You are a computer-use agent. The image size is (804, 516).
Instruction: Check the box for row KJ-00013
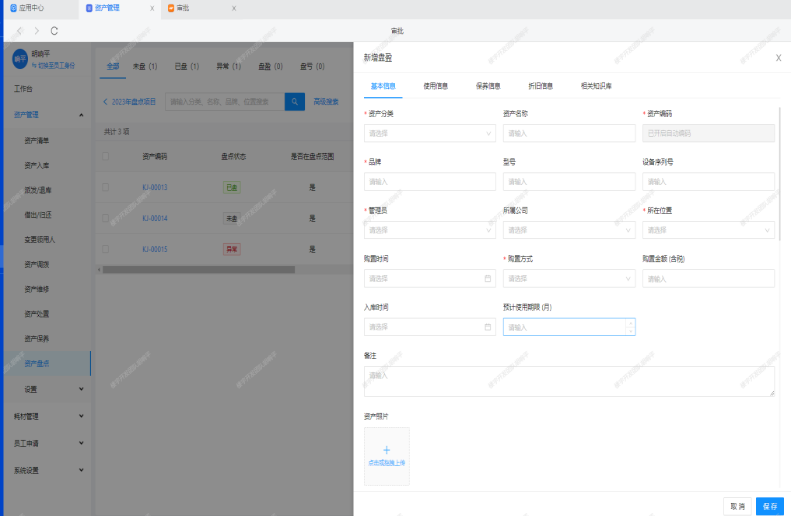coord(106,187)
